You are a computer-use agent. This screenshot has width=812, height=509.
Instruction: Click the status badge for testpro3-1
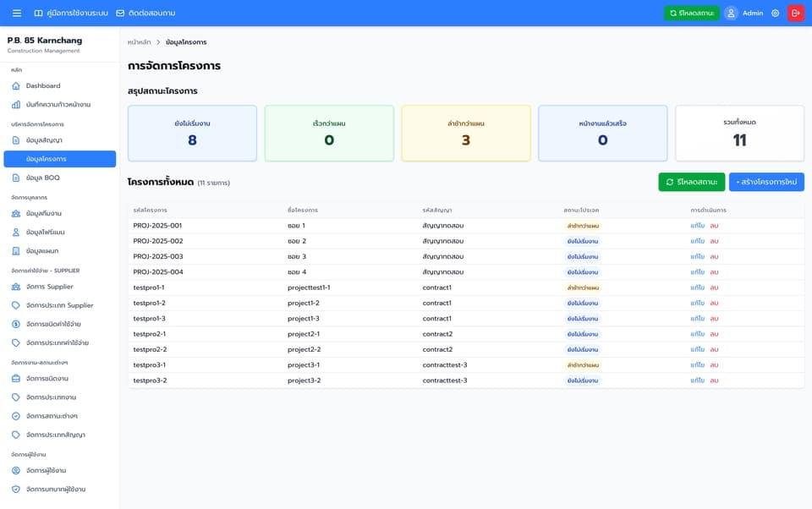(x=583, y=365)
